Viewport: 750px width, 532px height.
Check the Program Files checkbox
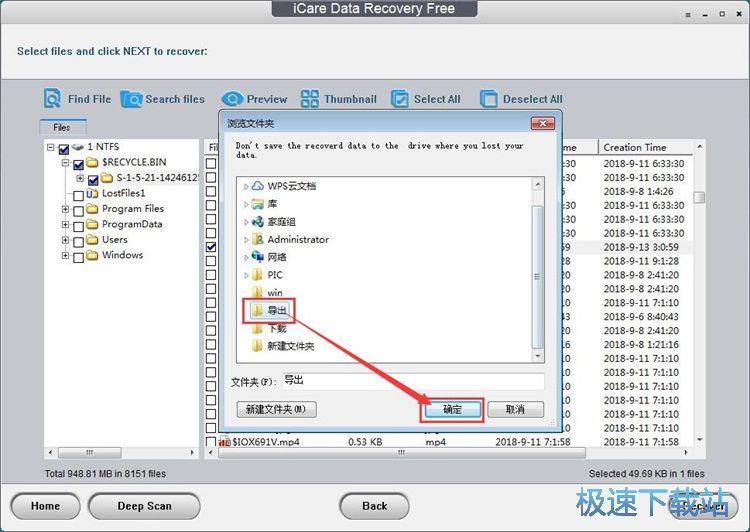click(78, 211)
